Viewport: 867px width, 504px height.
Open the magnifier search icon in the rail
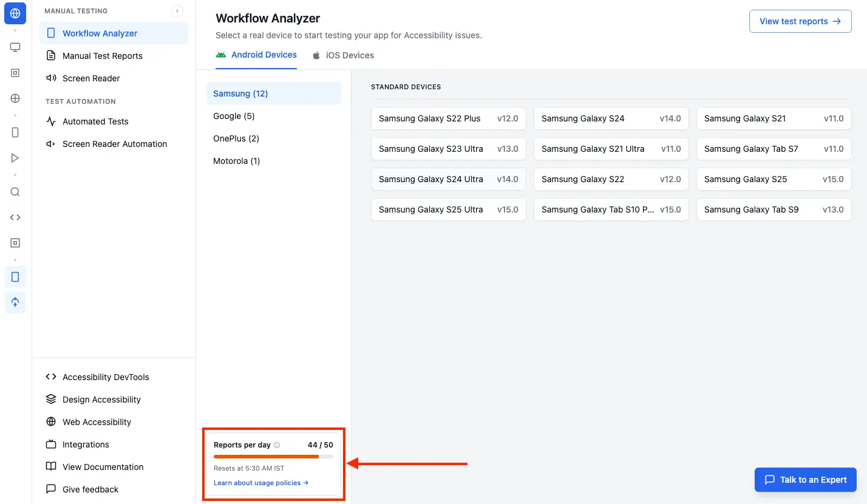coord(15,192)
